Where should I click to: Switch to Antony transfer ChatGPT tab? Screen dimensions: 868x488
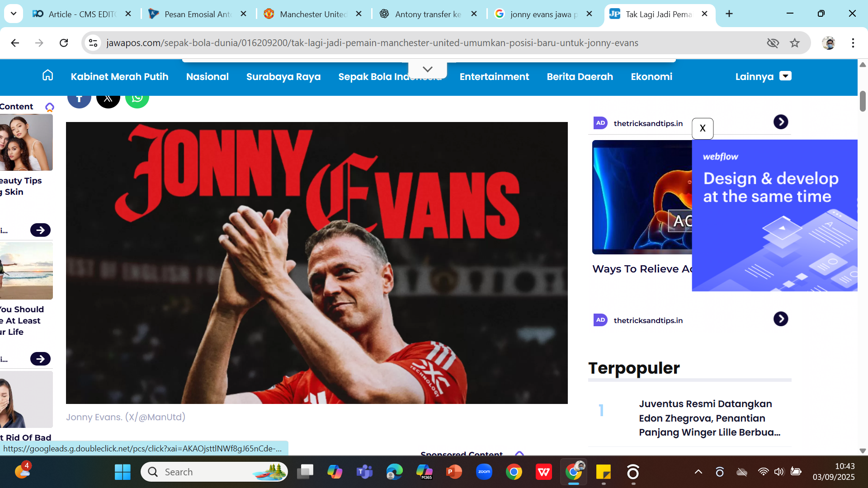[x=428, y=14]
